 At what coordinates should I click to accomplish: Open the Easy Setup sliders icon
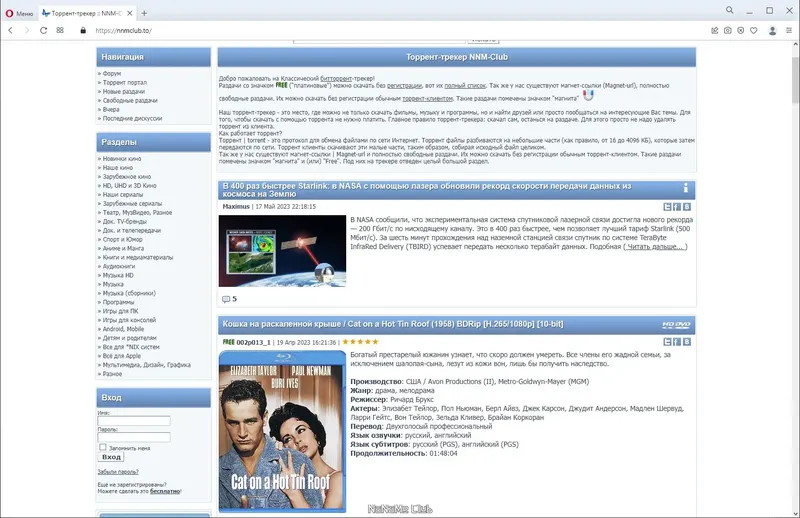click(789, 31)
